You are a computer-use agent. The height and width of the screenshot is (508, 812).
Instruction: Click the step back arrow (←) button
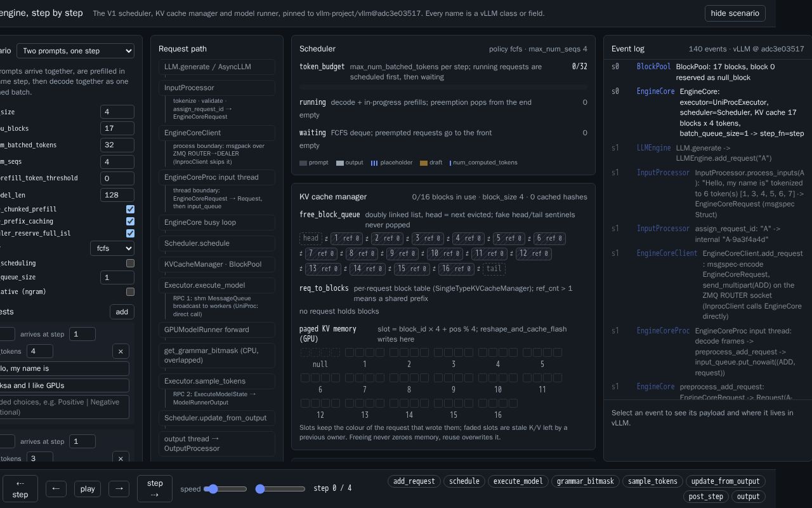point(56,489)
